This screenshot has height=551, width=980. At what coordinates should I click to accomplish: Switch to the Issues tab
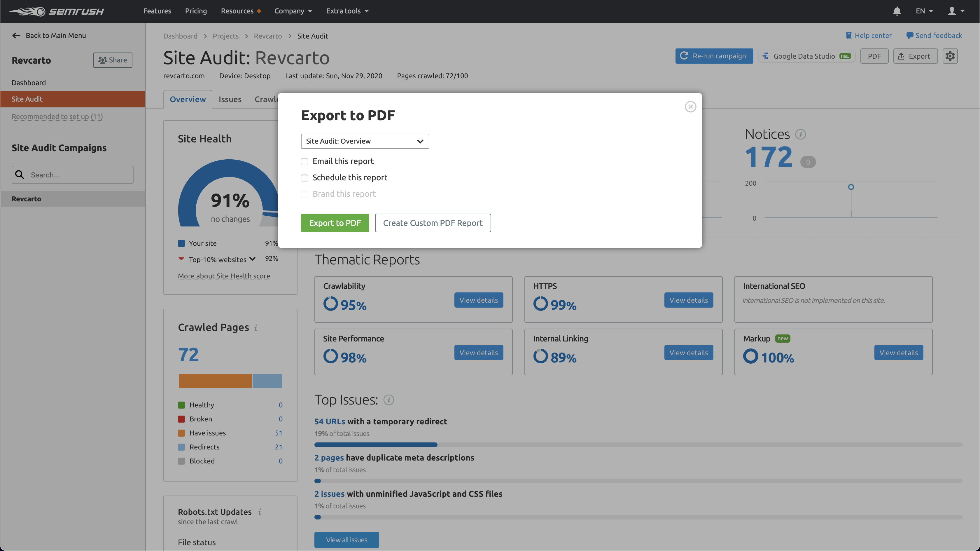click(x=230, y=100)
